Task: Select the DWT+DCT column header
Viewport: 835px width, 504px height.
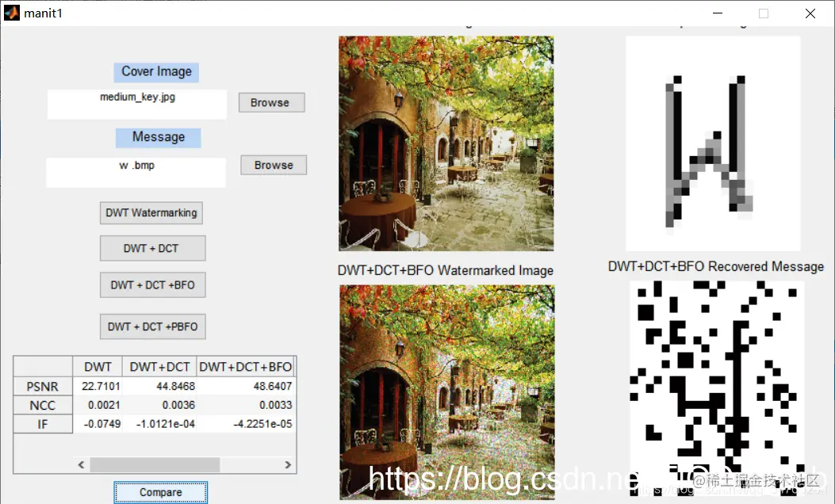Action: point(159,367)
